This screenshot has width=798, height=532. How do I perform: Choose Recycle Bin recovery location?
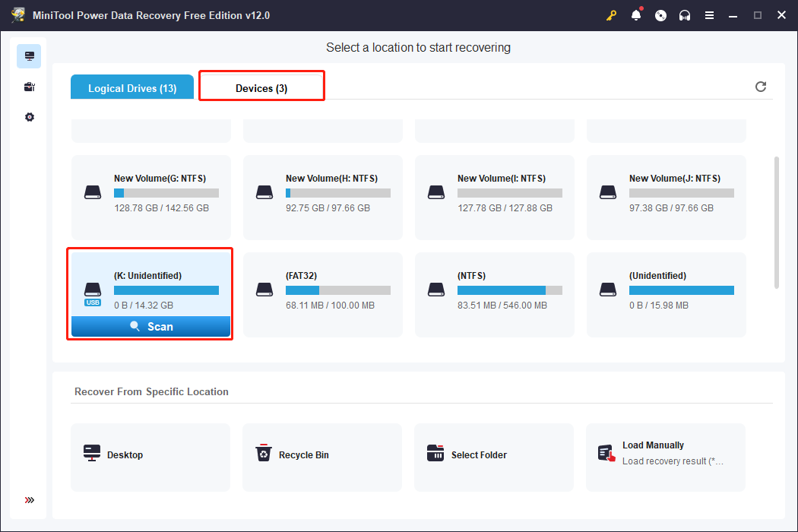point(322,455)
